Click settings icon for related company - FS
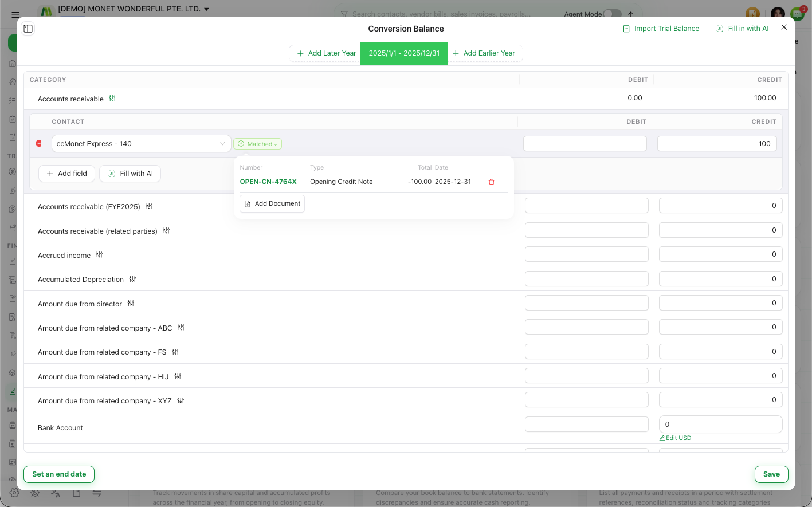 [x=175, y=352]
